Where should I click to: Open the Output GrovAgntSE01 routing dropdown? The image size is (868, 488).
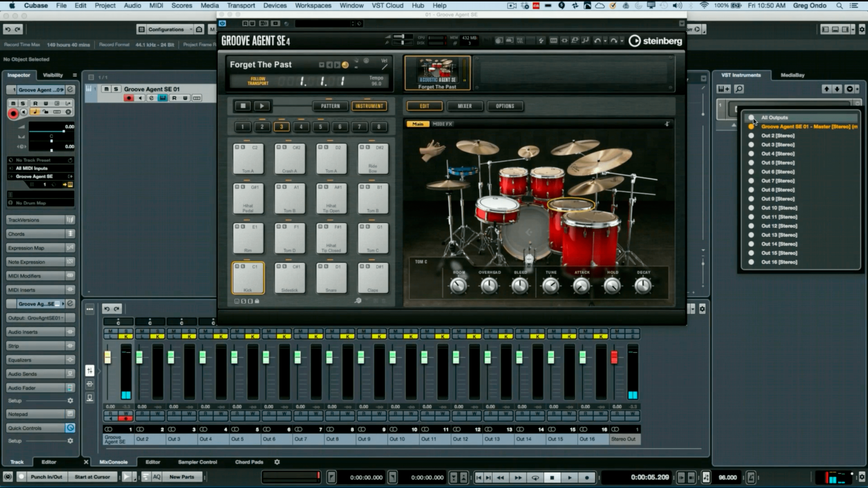click(x=40, y=318)
